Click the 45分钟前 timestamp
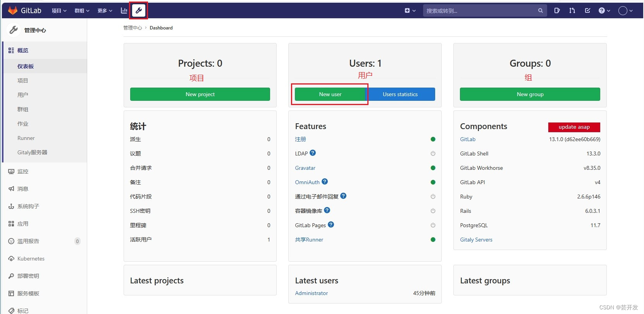The width and height of the screenshot is (644, 314). tap(424, 293)
